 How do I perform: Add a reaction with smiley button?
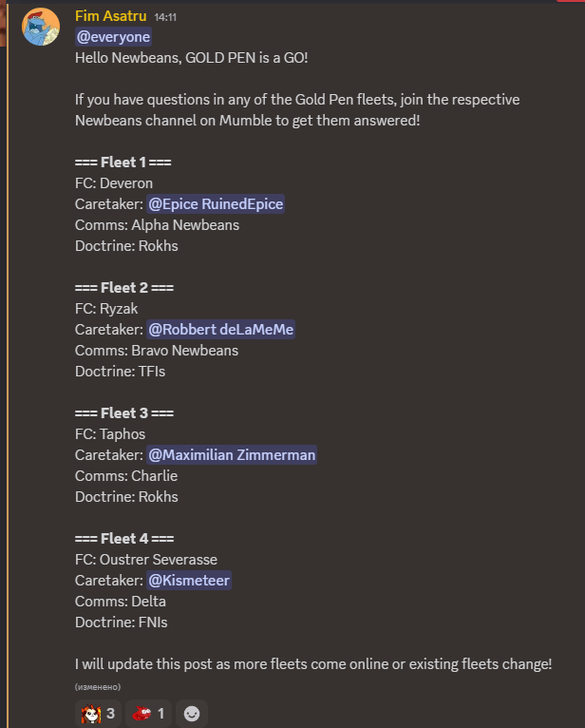(x=192, y=713)
